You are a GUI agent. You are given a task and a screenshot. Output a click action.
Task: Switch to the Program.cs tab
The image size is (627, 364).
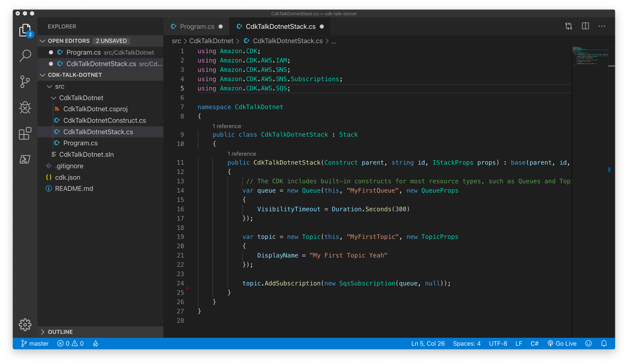(x=196, y=27)
